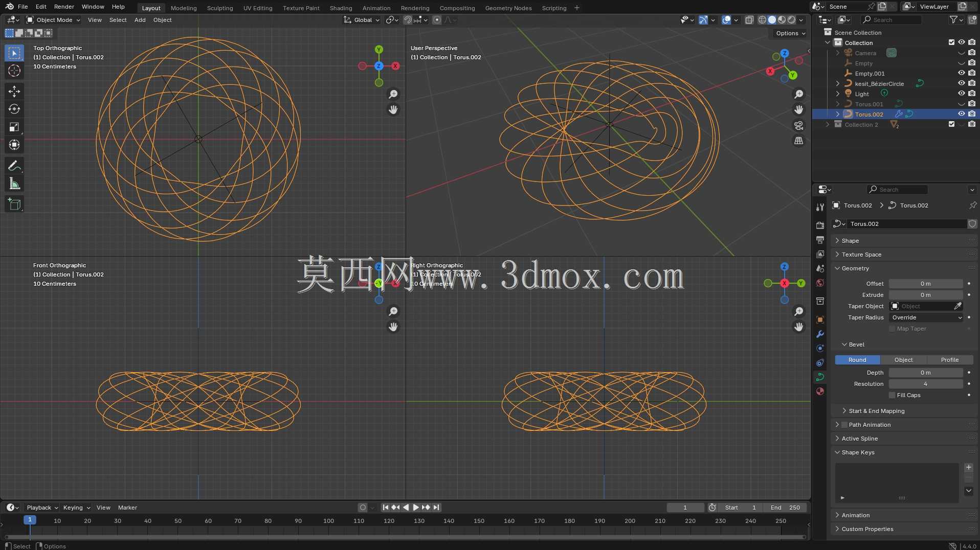Switch to Wireframe viewport shading

coord(762,20)
